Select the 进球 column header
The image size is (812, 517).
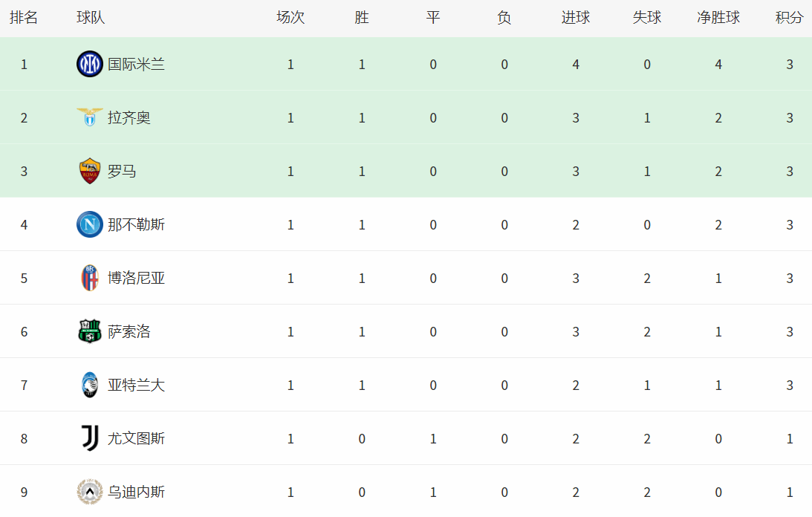576,18
